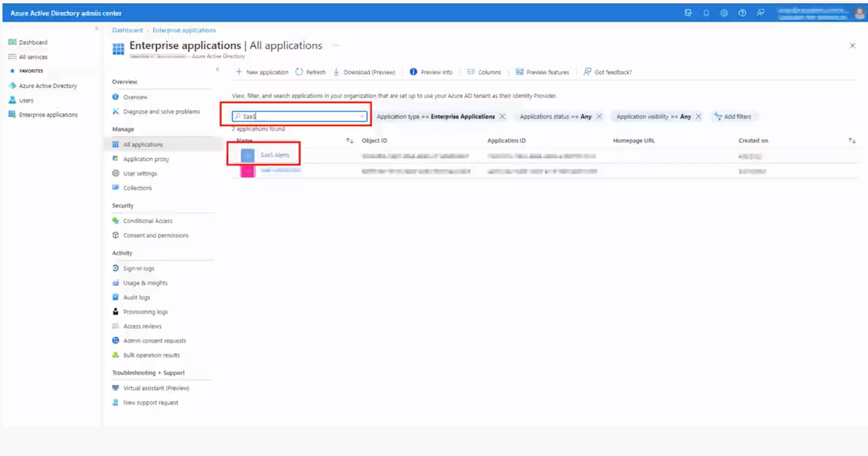The width and height of the screenshot is (868, 456).
Task: Open Application visibility filter pill
Action: click(x=654, y=117)
